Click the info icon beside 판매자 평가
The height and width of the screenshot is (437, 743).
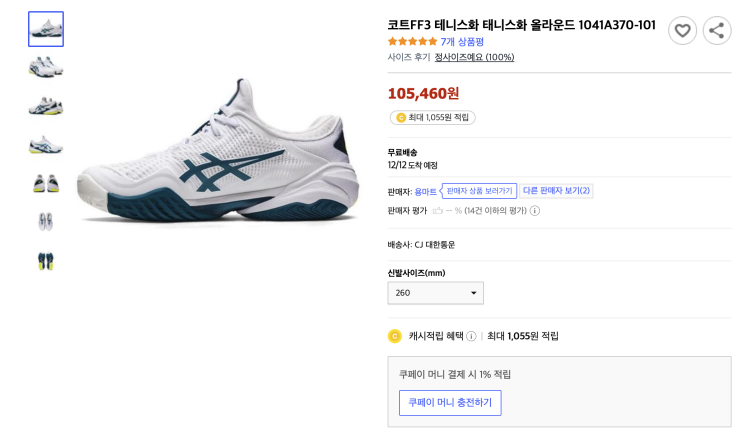click(535, 211)
